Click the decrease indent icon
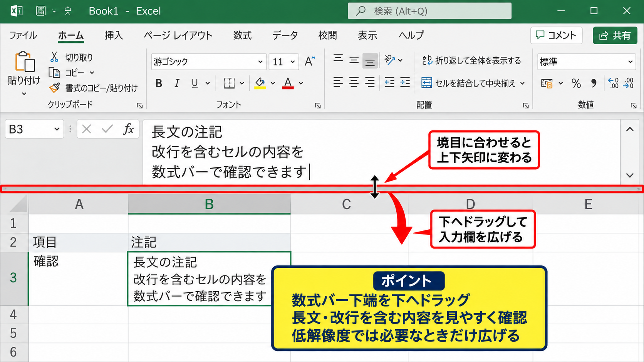Viewport: 644px width, 362px height. click(389, 82)
